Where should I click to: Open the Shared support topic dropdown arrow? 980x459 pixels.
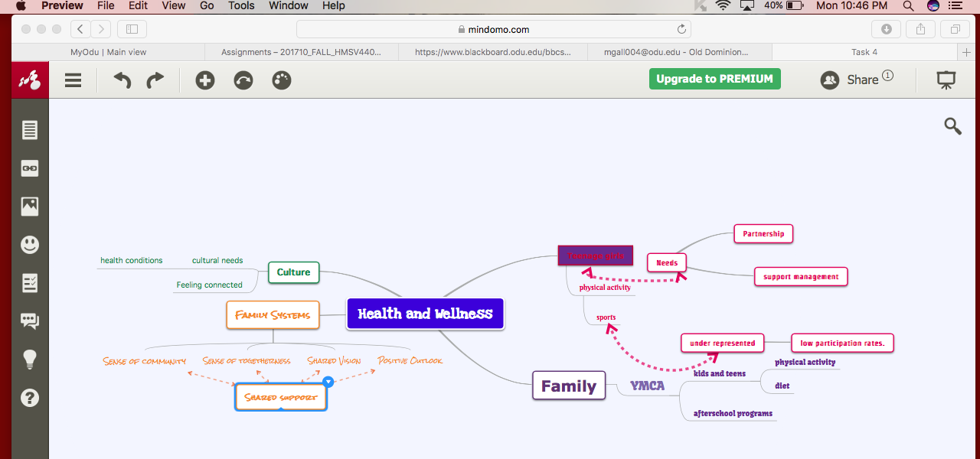[328, 381]
